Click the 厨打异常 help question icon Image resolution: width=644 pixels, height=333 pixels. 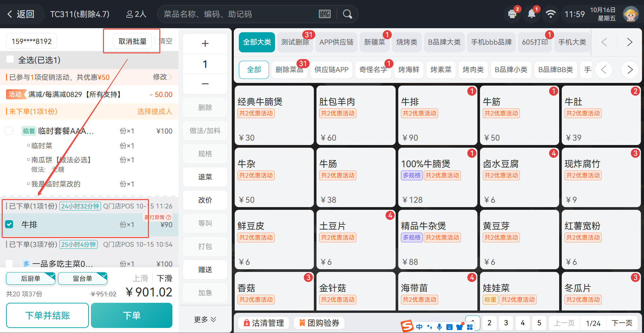[x=169, y=217]
